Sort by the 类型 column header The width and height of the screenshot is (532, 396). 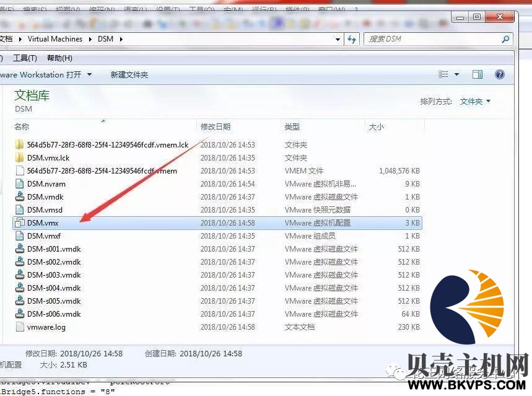pos(292,126)
